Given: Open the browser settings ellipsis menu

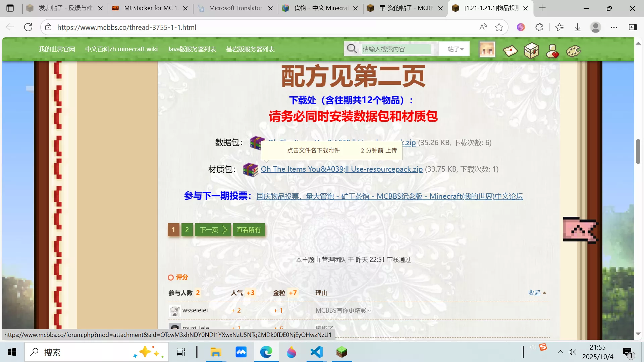Looking at the screenshot, I should click(614, 27).
